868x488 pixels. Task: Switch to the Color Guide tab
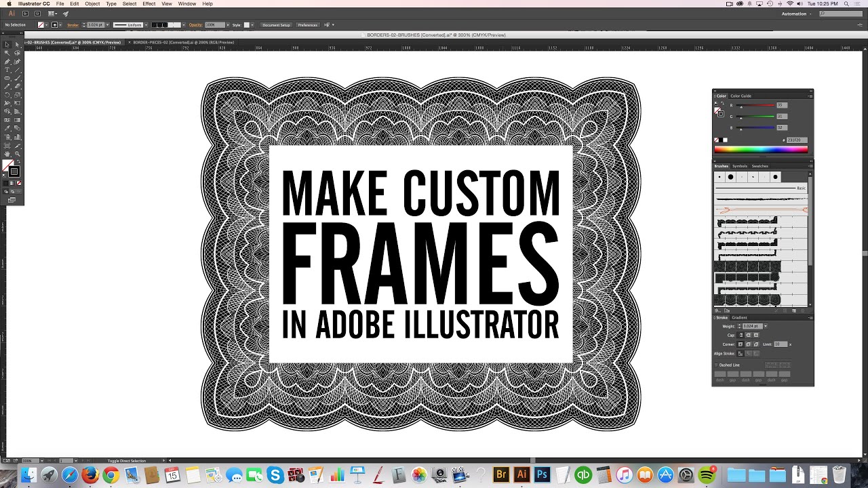coord(741,96)
